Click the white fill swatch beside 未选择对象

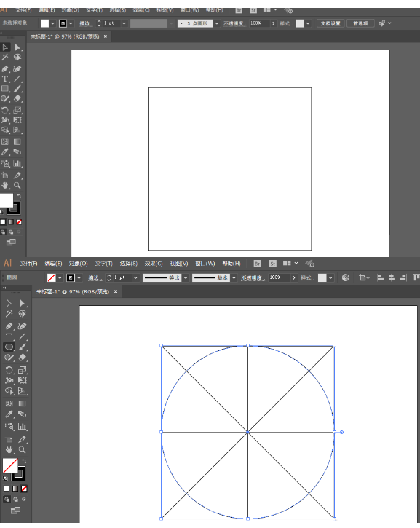pos(44,23)
